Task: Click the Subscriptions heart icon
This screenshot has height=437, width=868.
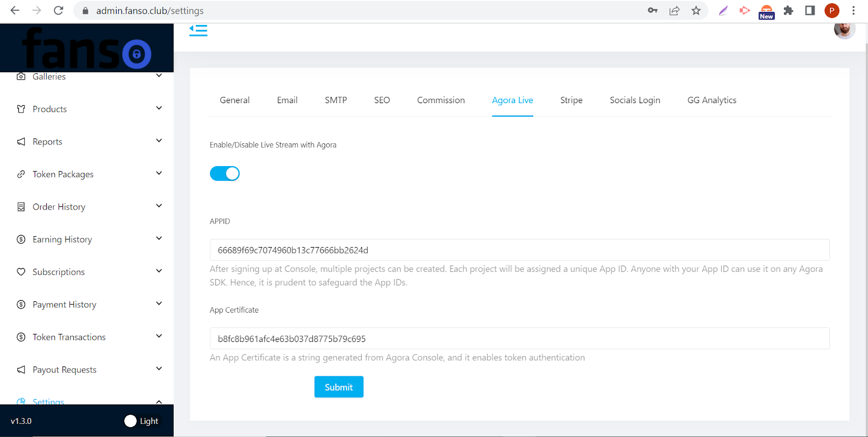Action: (21, 272)
